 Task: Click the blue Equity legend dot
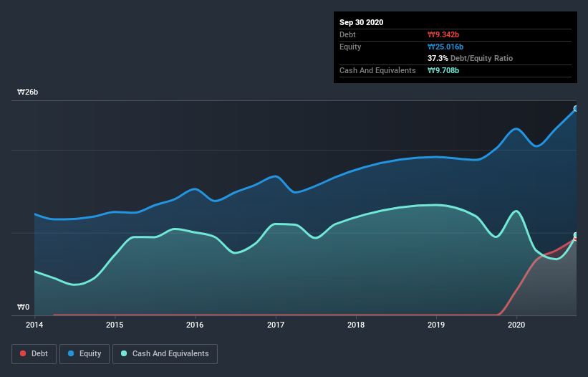[x=71, y=353]
